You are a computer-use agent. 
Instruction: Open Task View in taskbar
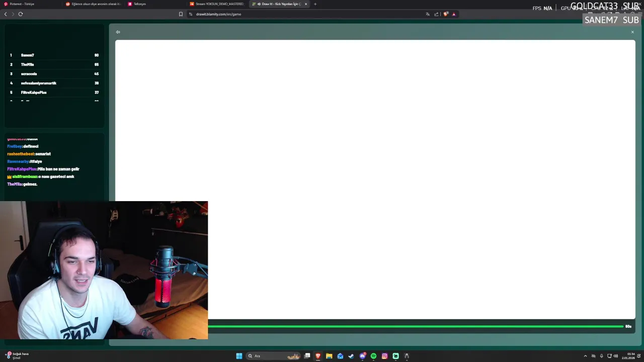(x=307, y=356)
